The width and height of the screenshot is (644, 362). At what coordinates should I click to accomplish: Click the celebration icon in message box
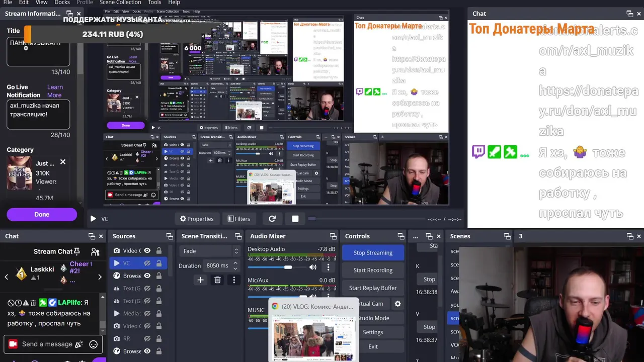point(78,344)
